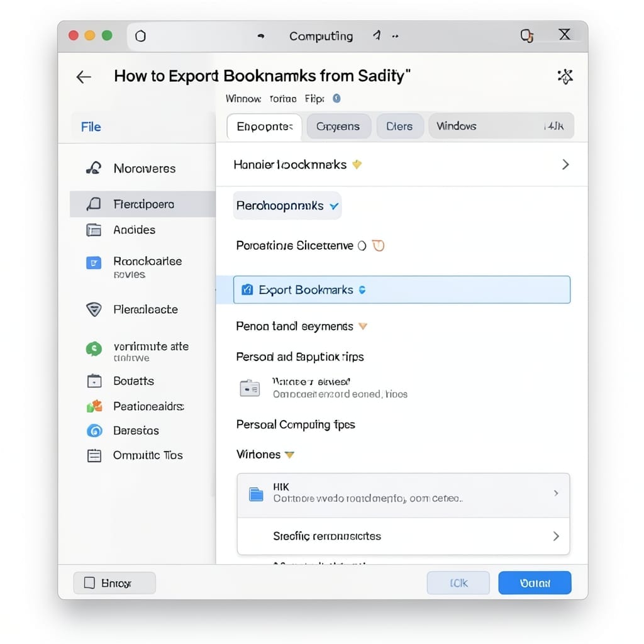644x644 pixels.
Task: Click the Roonckoarlee sidebar label
Action: click(x=147, y=261)
